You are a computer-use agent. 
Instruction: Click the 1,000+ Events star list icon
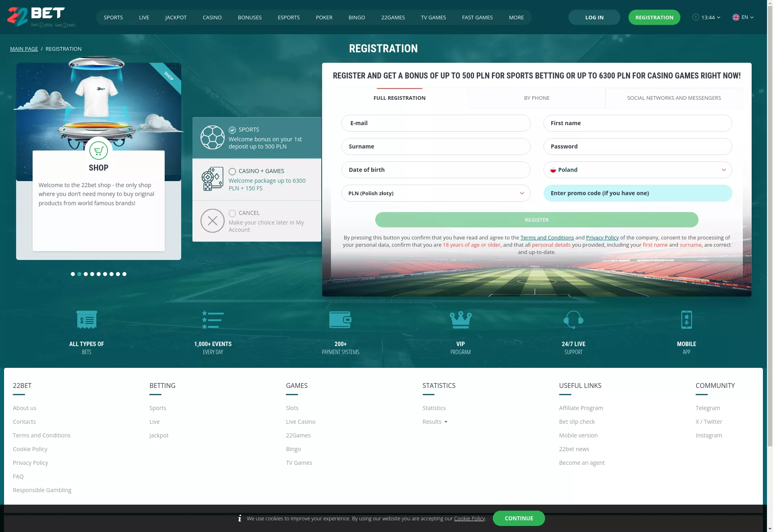tap(213, 320)
